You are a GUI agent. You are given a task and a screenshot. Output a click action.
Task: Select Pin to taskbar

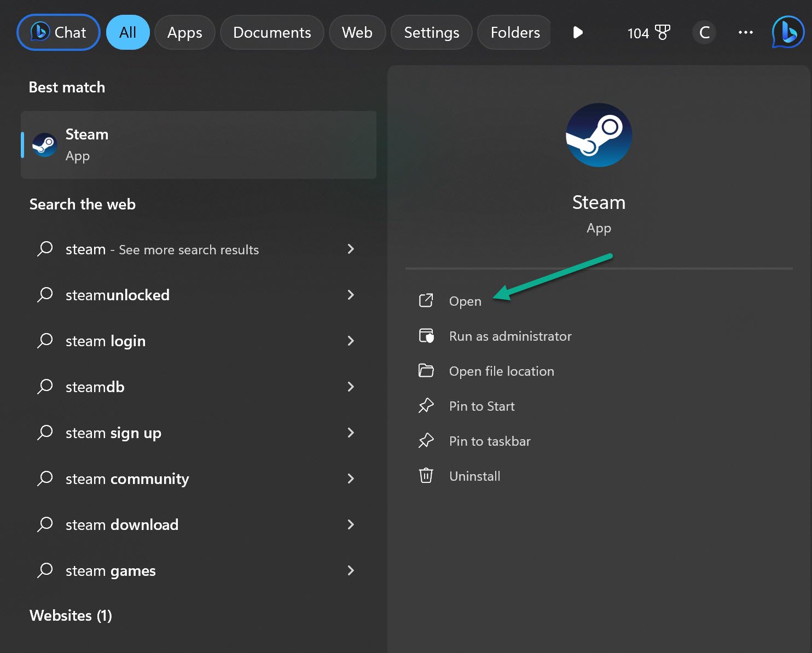pos(490,441)
